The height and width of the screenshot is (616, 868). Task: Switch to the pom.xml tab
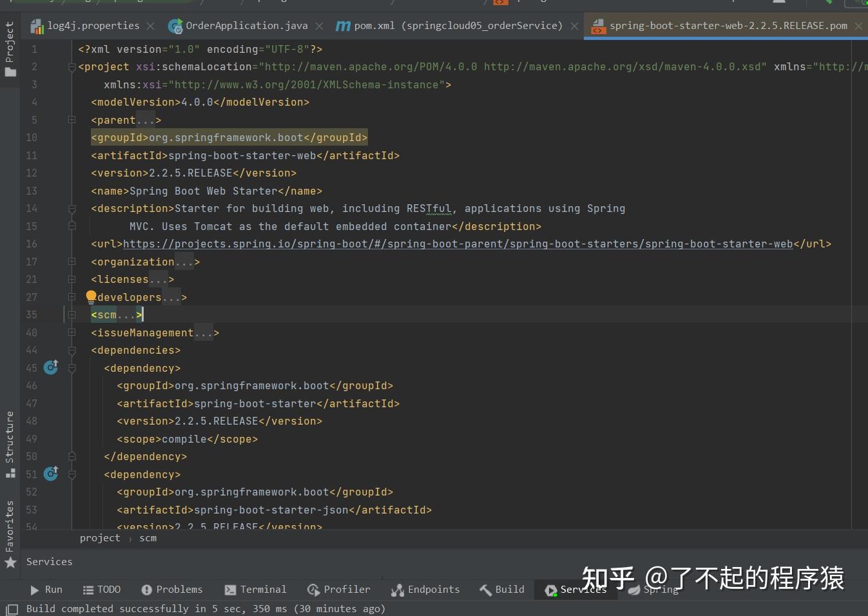450,26
